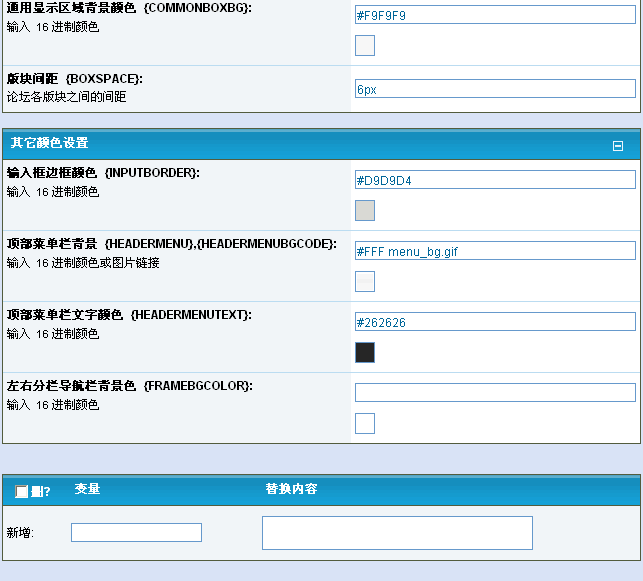Click the 版块间距 {BOXSPACE} label

tap(74, 78)
